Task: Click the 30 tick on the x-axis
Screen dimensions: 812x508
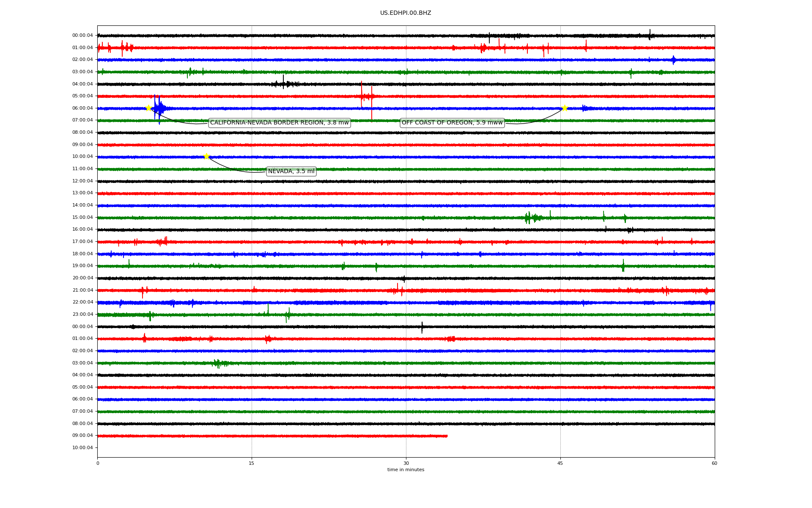Action: click(x=406, y=463)
